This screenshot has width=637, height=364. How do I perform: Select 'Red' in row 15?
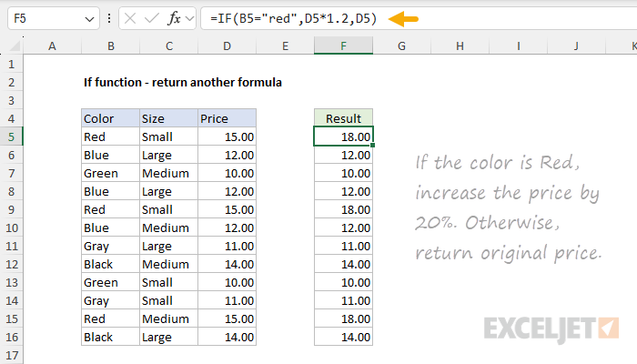click(x=110, y=318)
